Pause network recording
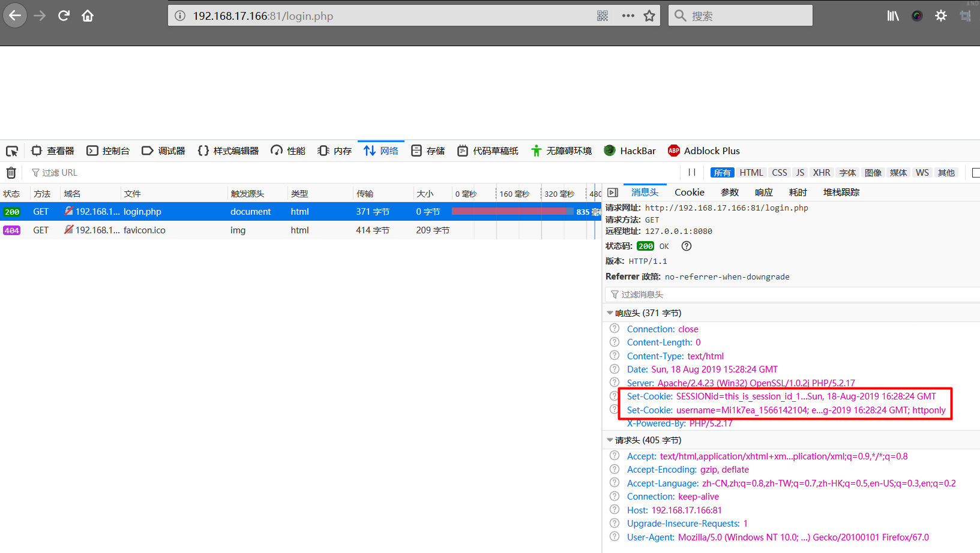The height and width of the screenshot is (553, 980). click(692, 173)
